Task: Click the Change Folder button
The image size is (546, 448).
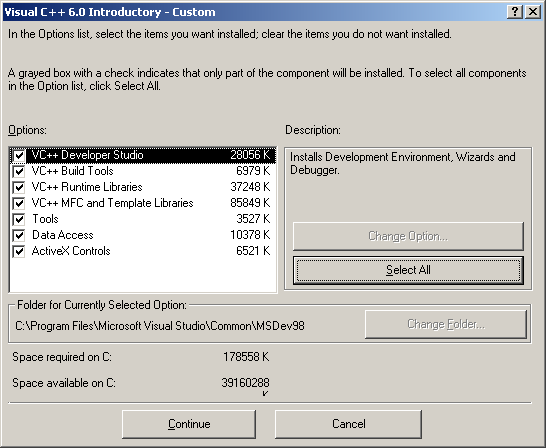Action: coord(446,324)
